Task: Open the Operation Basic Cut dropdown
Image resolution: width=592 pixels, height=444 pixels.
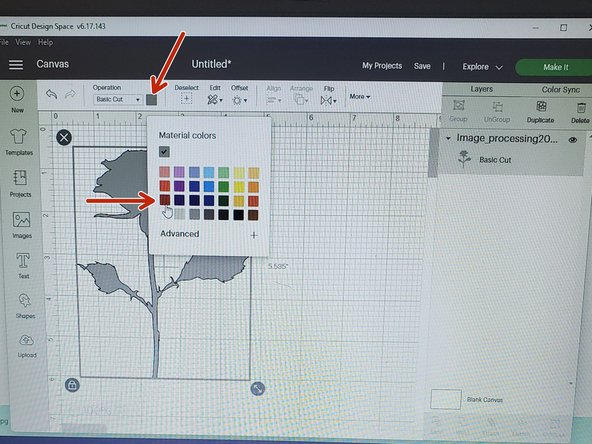Action: tap(117, 99)
